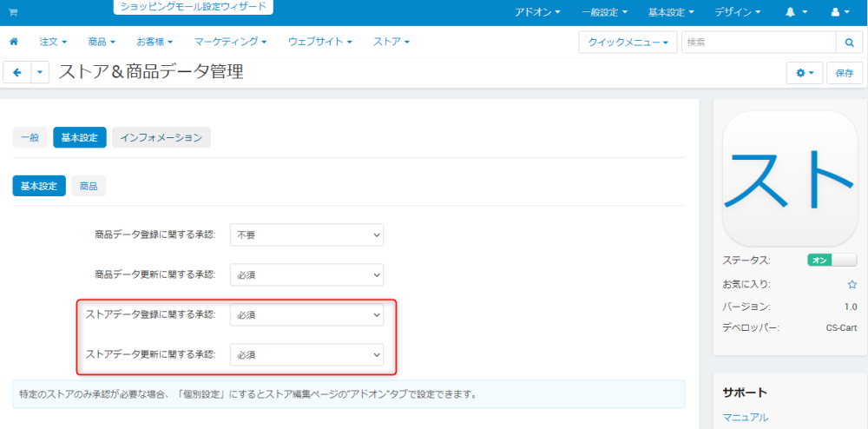Mark add-on as favorite with star
This screenshot has width=868, height=429.
852,285
